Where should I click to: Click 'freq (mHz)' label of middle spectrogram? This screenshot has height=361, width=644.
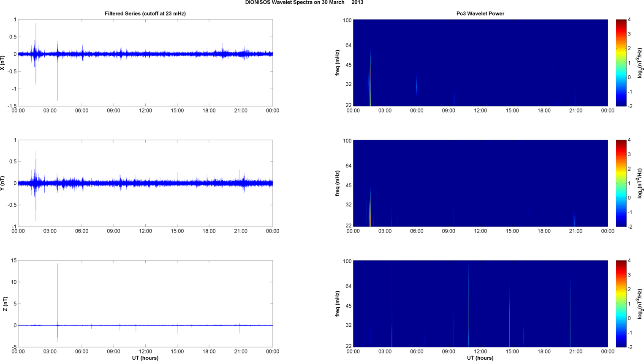(337, 183)
